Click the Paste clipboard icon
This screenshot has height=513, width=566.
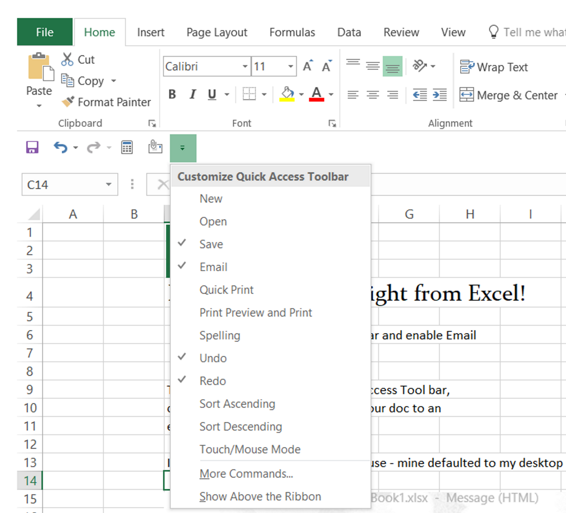[40, 67]
